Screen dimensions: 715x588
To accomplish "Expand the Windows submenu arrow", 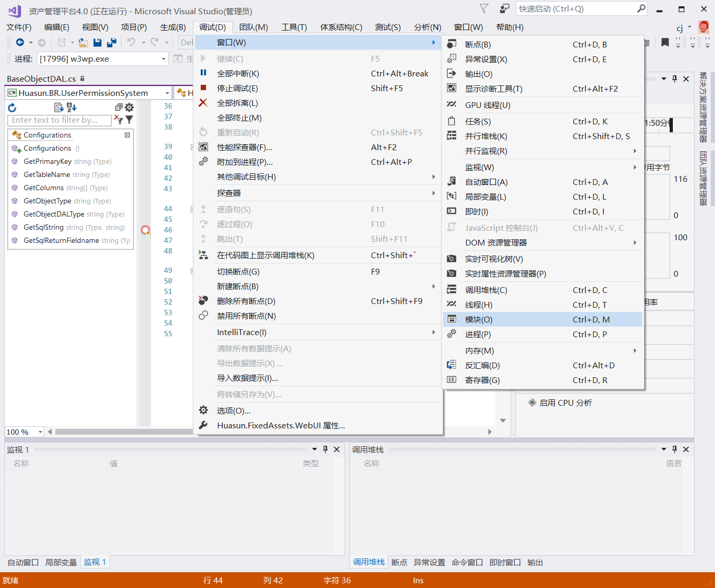I will pyautogui.click(x=434, y=42).
